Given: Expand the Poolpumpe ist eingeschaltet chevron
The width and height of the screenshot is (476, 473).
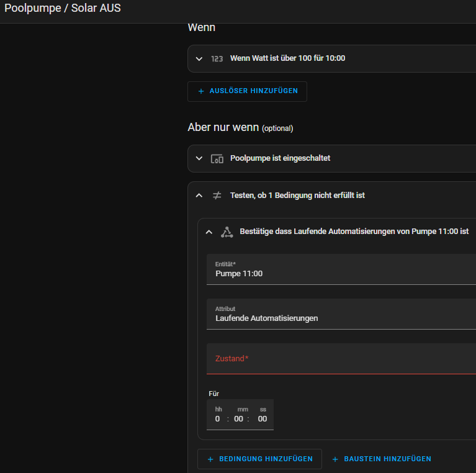Looking at the screenshot, I should click(x=199, y=158).
